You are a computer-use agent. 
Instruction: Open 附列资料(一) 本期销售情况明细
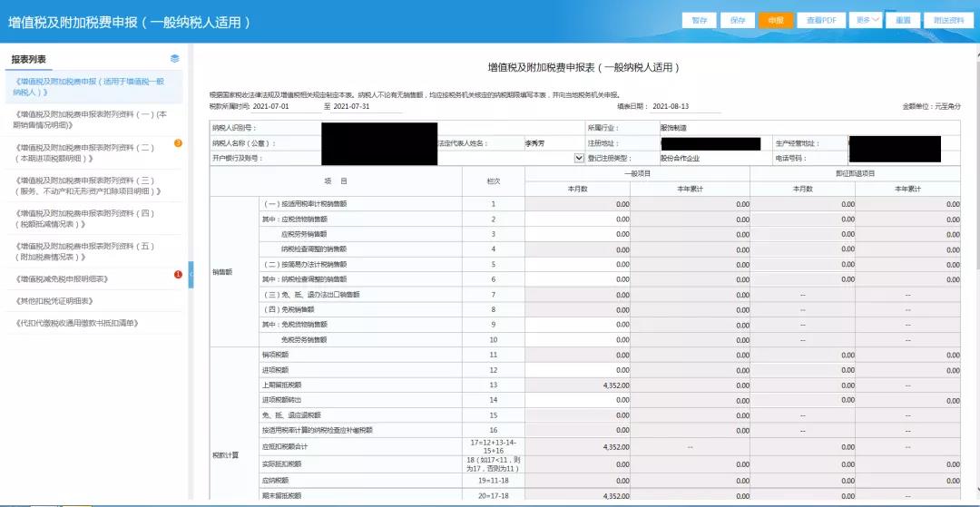[x=91, y=120]
